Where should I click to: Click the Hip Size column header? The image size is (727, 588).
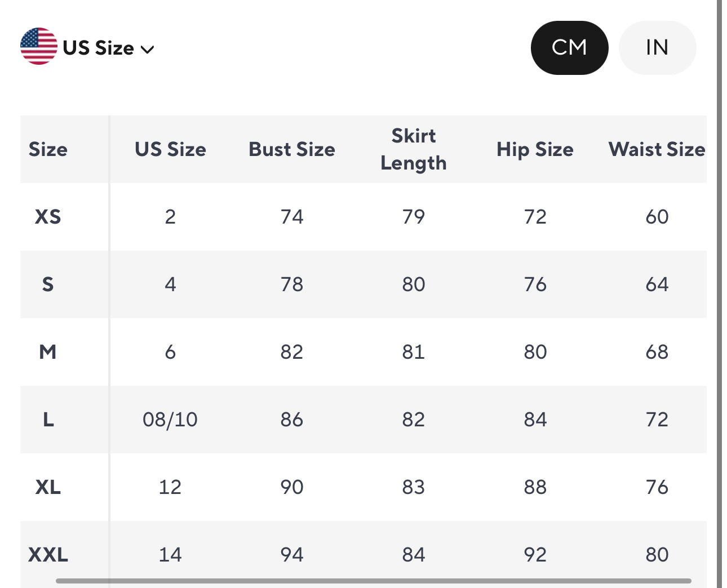click(535, 149)
